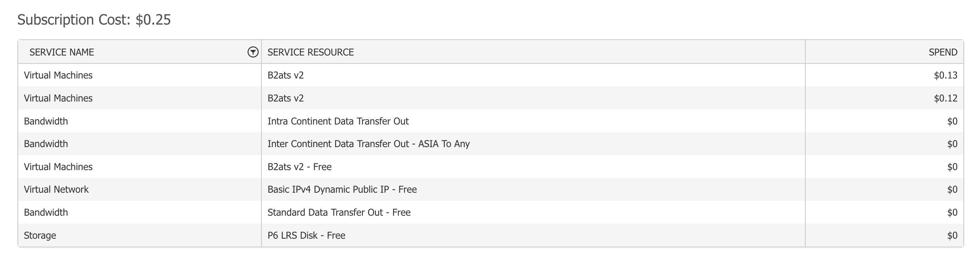Select the P6 LRS Disk - Free cell
This screenshot has height=272, width=980.
click(306, 236)
